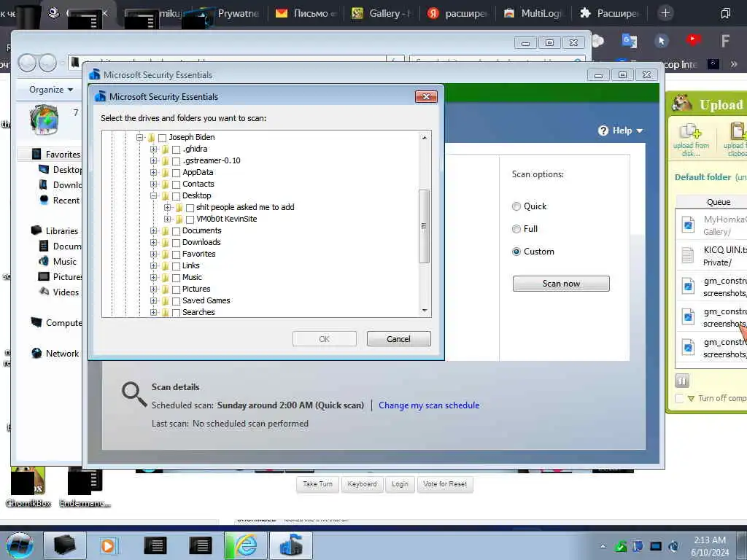Viewport: 747px width, 560px height.
Task: Switch to the MultiLogin browser tab
Action: tap(533, 13)
